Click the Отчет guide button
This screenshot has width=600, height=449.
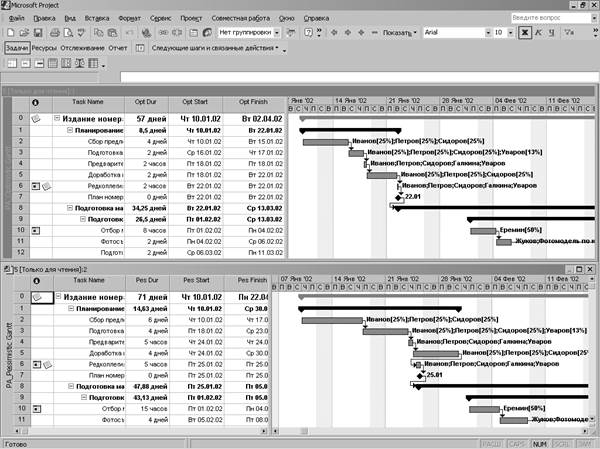click(118, 48)
